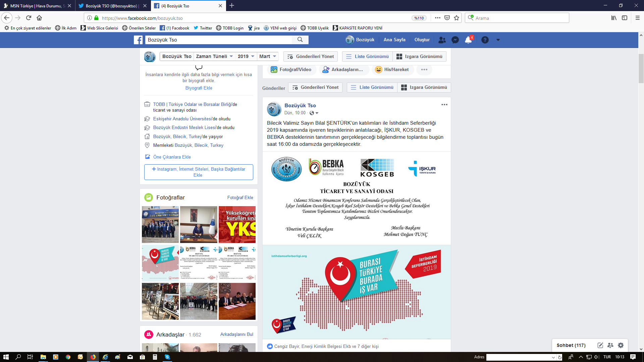The image size is (644, 362).
Task: Open the YKS photo thumbnail
Action: tap(237, 224)
